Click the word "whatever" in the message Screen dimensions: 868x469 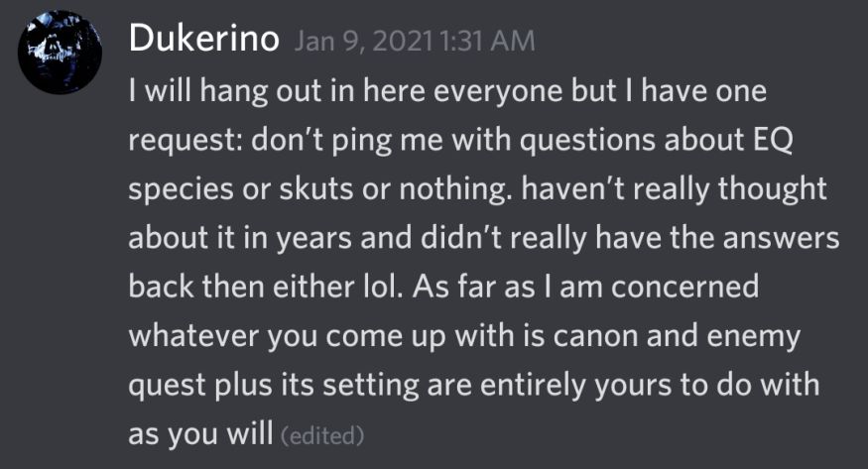coord(189,336)
